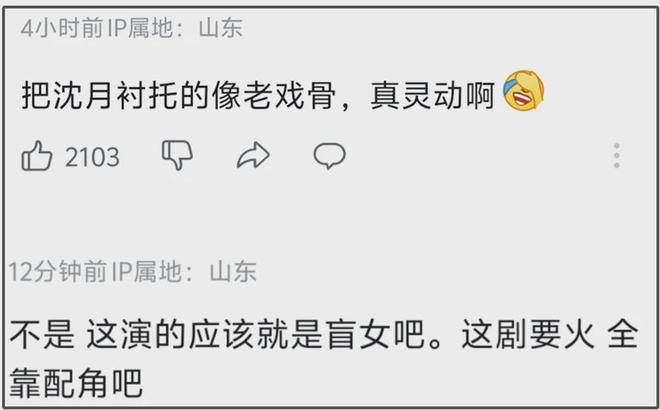The image size is (660, 410).
Task: Tap the laughing face-palm emoji
Action: [x=524, y=91]
